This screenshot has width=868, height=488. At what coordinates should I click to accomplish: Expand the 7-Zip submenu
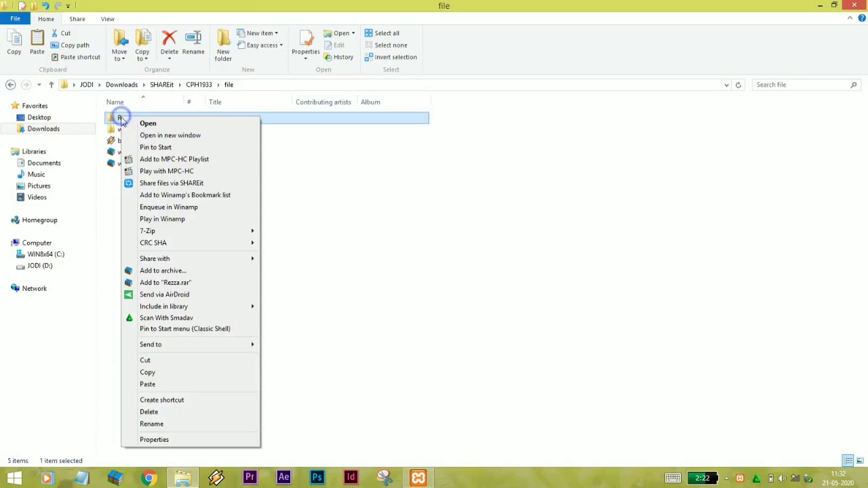pos(191,231)
